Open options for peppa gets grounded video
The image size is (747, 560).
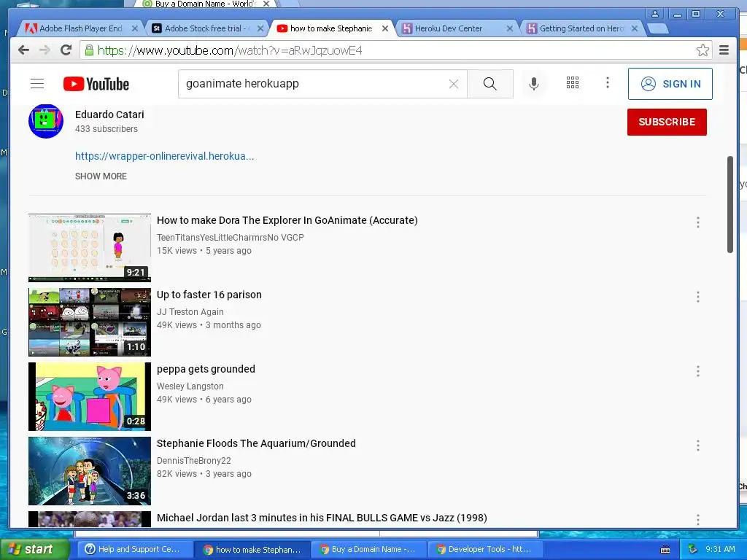coord(698,371)
